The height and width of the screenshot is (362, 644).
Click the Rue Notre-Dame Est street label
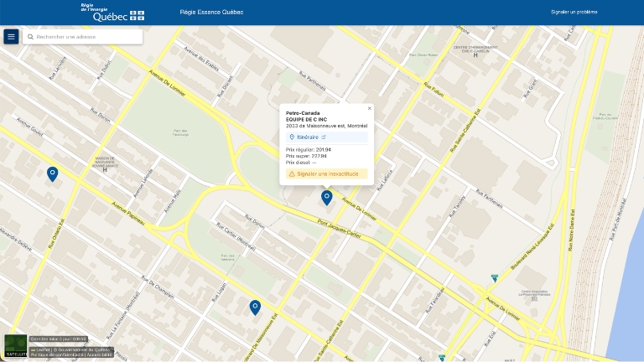pos(571,230)
